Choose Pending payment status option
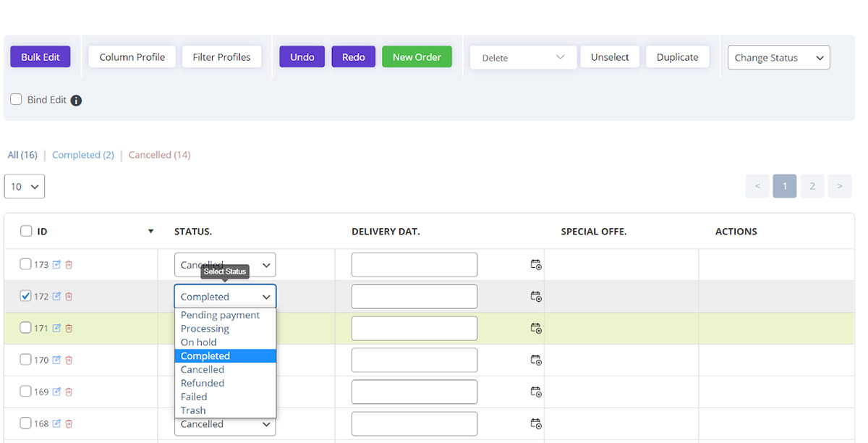Screen dimensions: 868x443 point(225,315)
